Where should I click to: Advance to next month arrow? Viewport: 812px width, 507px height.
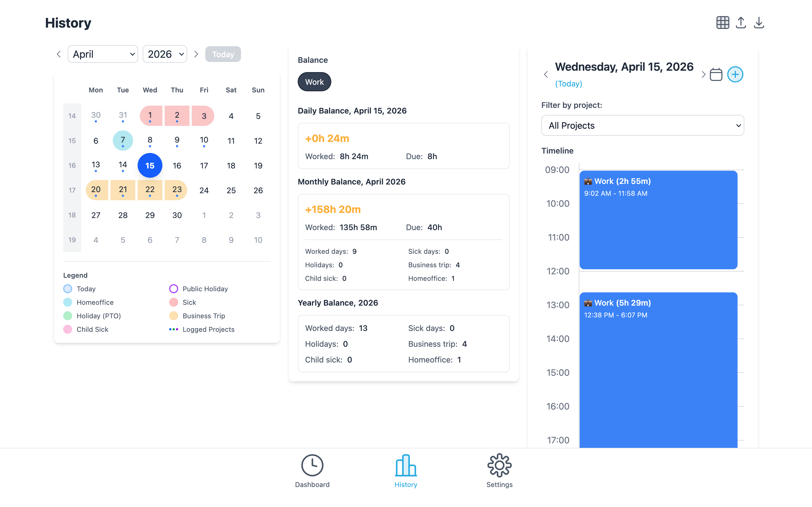coord(196,54)
